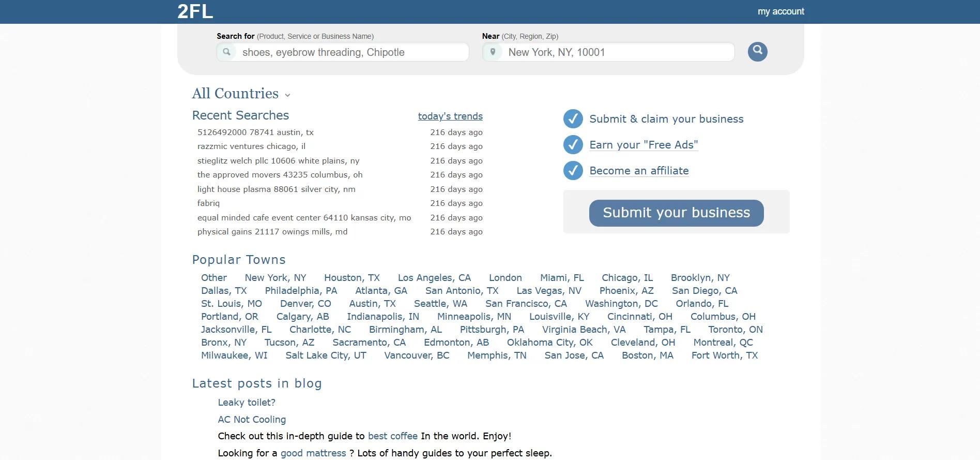The width and height of the screenshot is (980, 460).
Task: Open Salt Lake City, UT town link
Action: 326,355
